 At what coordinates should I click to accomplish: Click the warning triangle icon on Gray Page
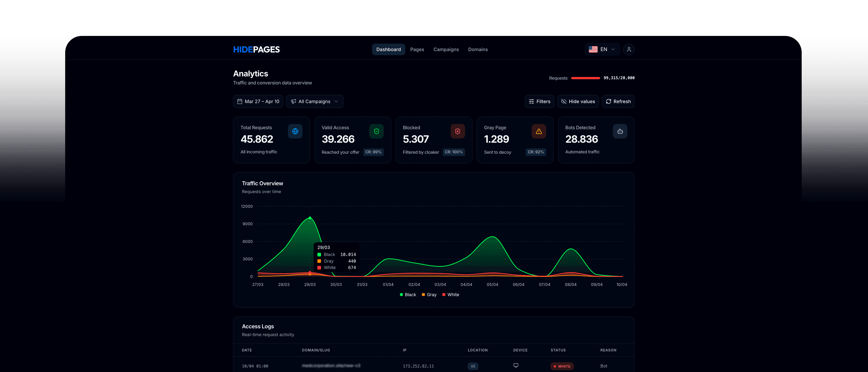point(539,131)
